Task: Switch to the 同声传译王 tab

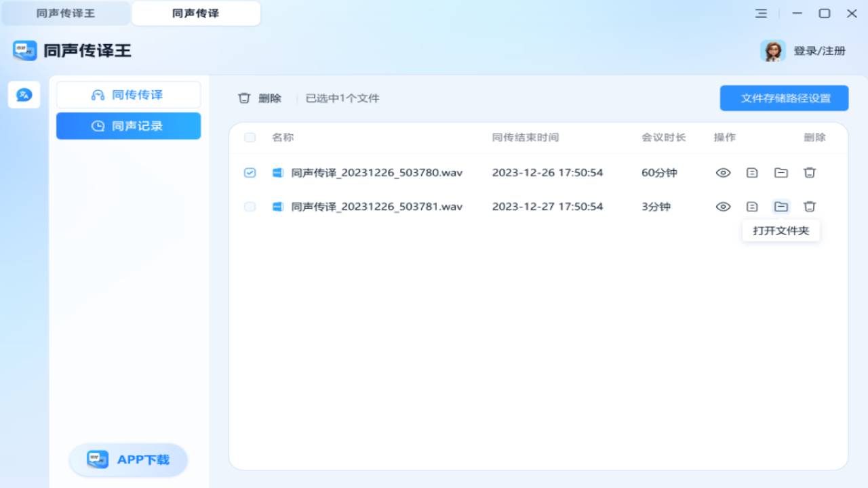Action: (x=66, y=14)
